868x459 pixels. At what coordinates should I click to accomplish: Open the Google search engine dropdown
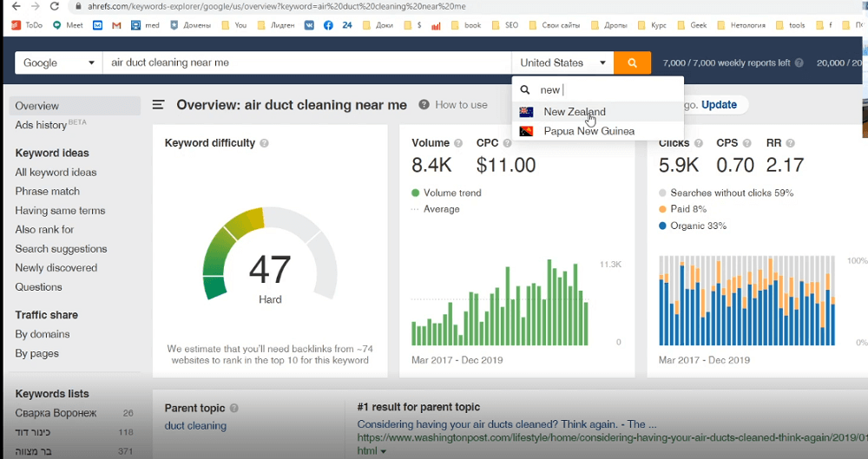tap(59, 62)
